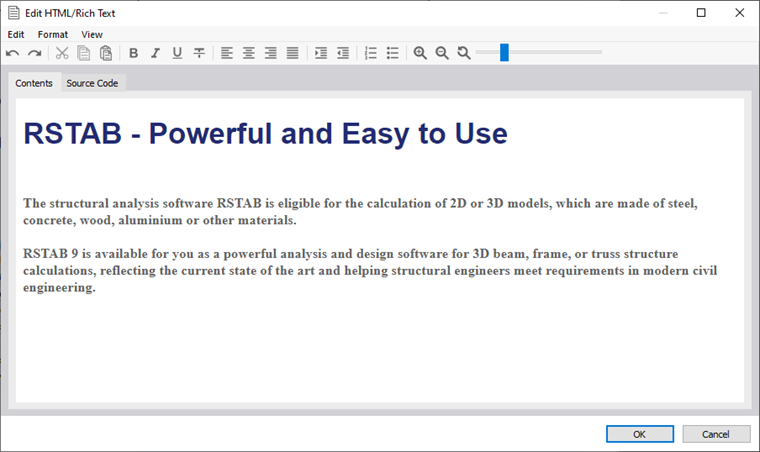Toggle underline formatting
760x452 pixels.
pos(177,53)
